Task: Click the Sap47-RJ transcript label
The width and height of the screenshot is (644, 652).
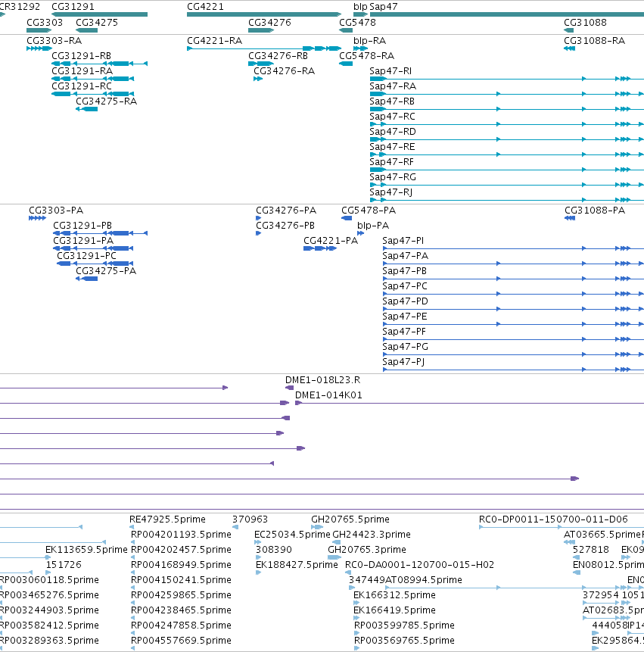Action: pyautogui.click(x=390, y=192)
